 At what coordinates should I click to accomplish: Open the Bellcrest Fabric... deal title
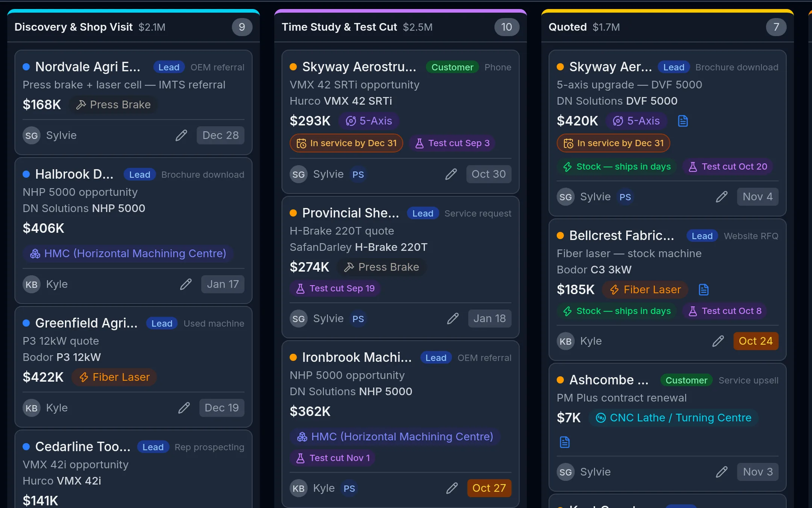pos(622,236)
